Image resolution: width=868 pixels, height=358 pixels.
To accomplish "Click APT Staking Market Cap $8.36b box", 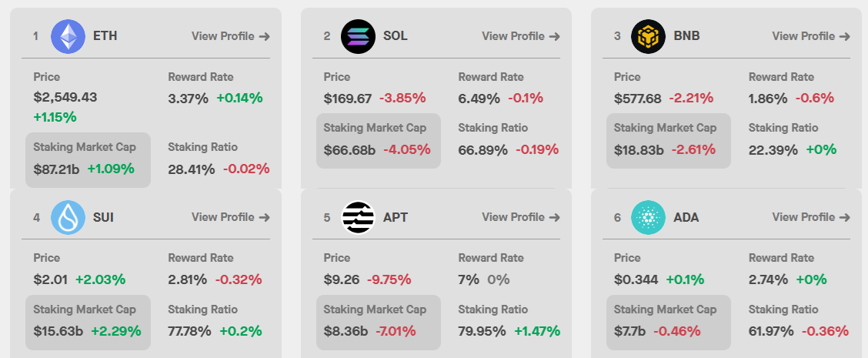I will pyautogui.click(x=378, y=322).
